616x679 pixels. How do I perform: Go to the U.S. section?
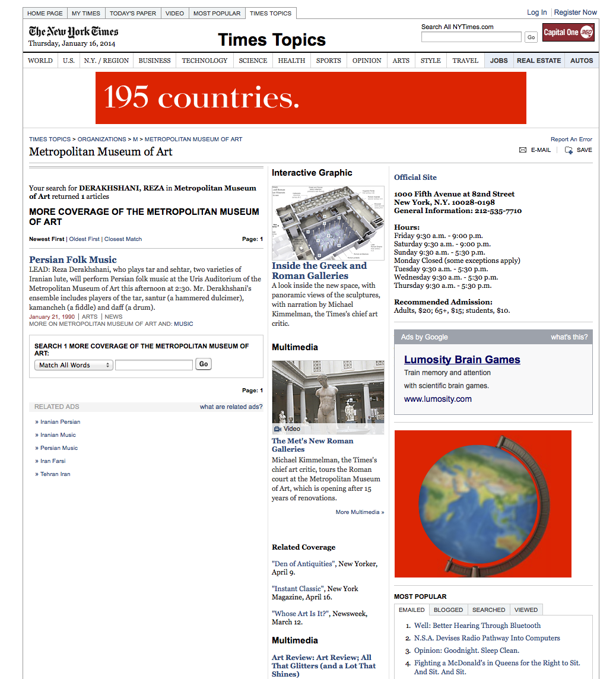68,61
